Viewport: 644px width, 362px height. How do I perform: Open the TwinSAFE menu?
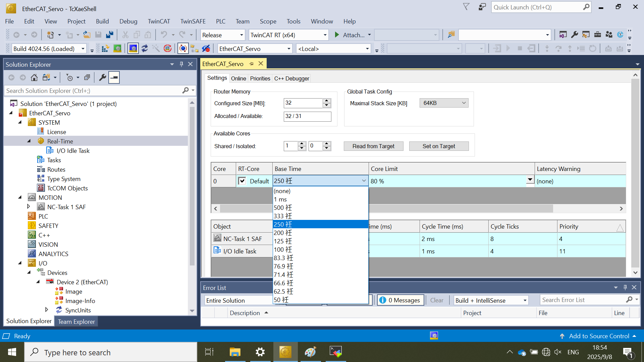193,21
